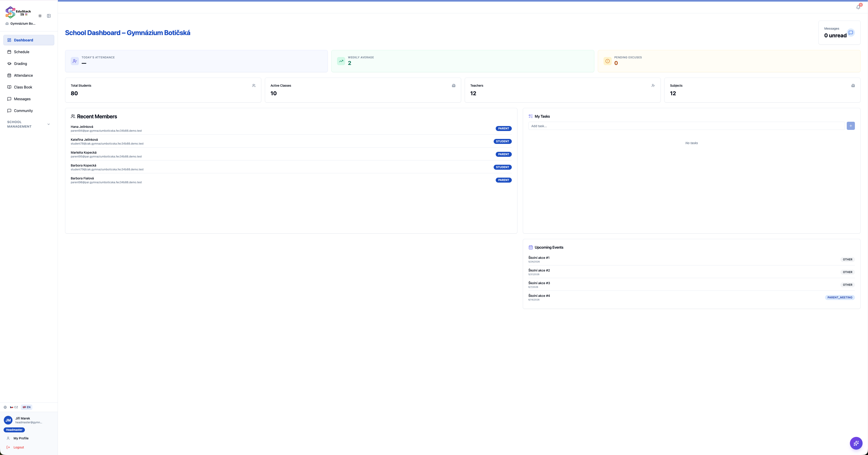Click the red Logout arrow icon
This screenshot has height=455, width=868.
[x=8, y=447]
